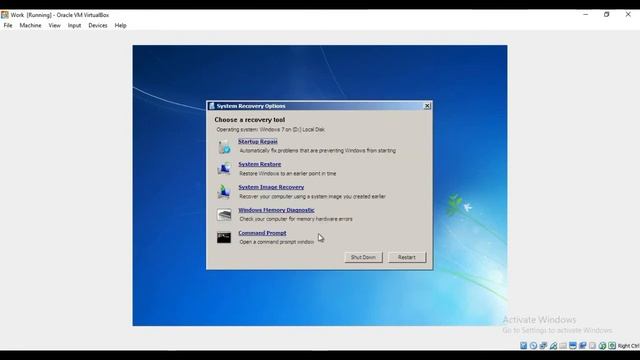Screen dimensions: 640x360
Task: Click the Restart button
Action: coord(407,257)
